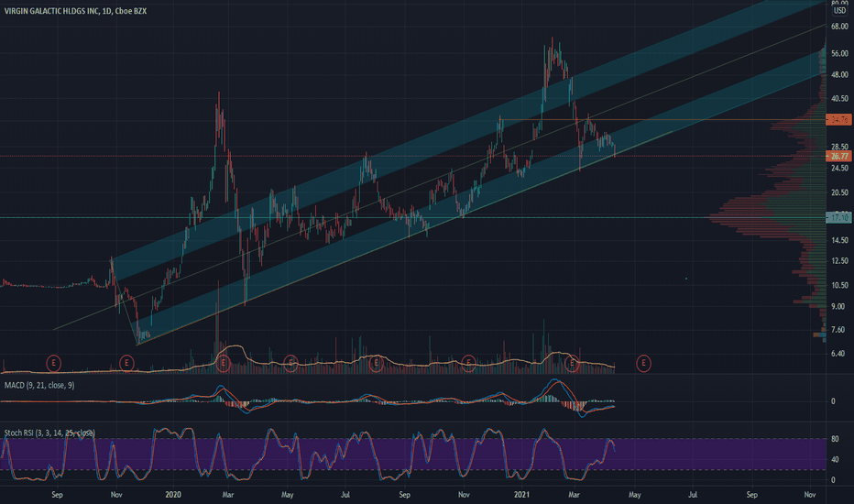
Task: Open the late-February 2020 earnings E marker
Action: [223, 362]
